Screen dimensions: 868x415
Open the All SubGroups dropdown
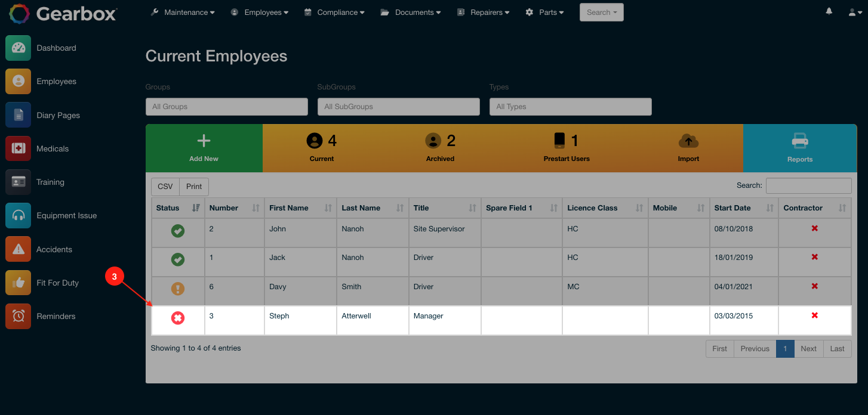pos(398,107)
